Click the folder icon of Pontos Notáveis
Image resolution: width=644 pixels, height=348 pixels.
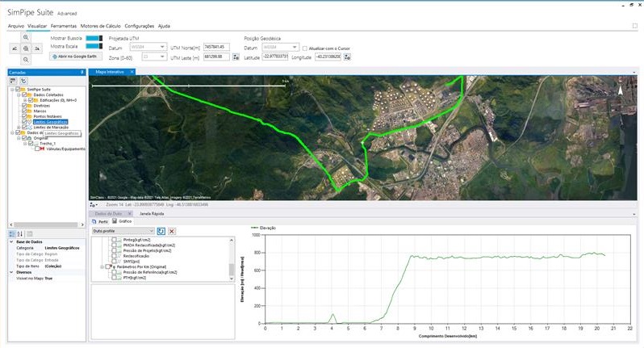30,117
